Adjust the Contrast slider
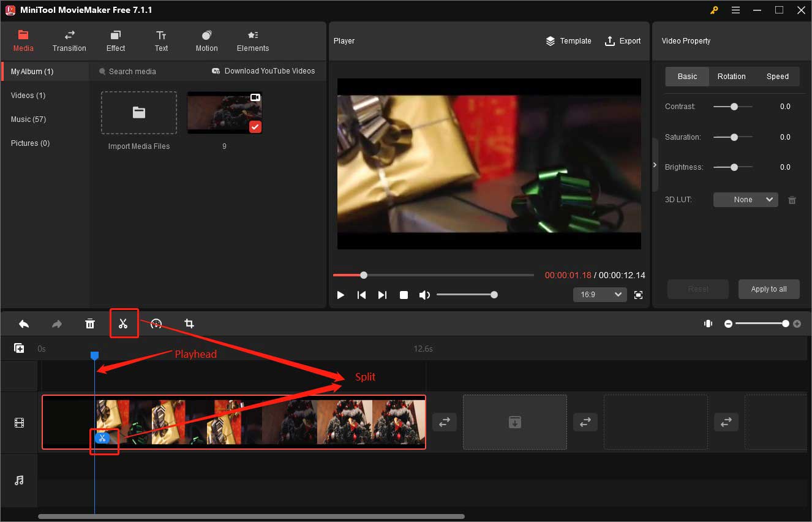 tap(733, 107)
